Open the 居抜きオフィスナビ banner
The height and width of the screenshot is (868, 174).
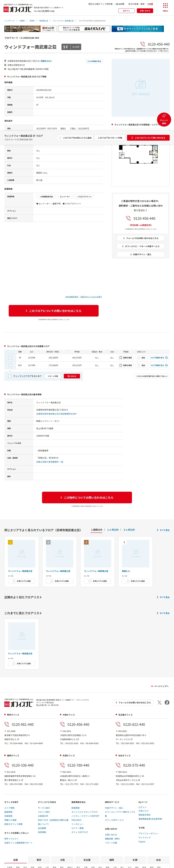pos(84,29)
